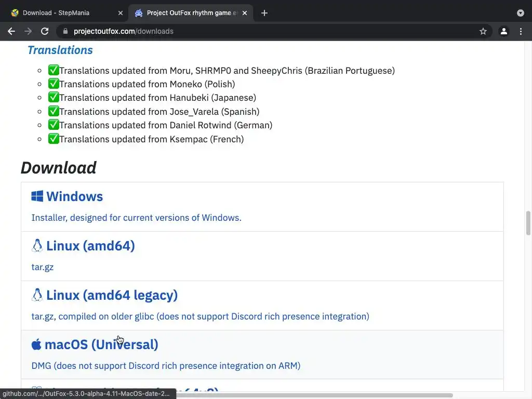The height and width of the screenshot is (399, 532).
Task: Click the Project OutFox tab favicon
Action: [x=139, y=13]
